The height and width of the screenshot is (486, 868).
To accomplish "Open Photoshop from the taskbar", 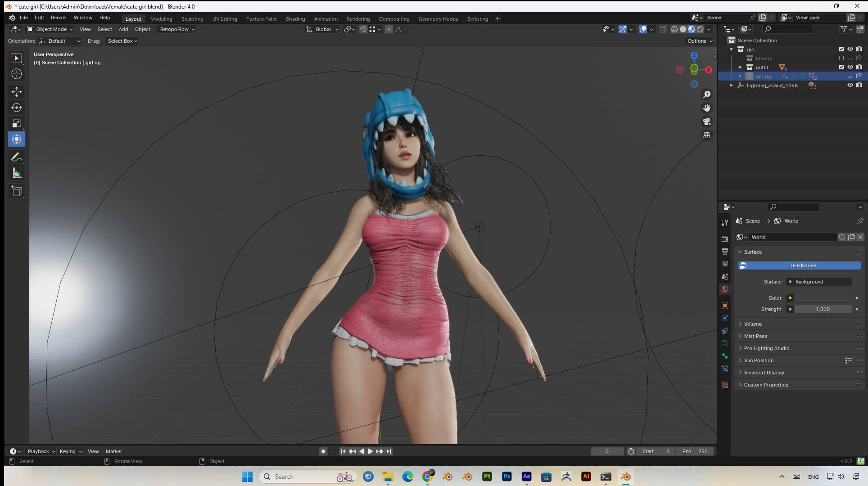I will coord(506,477).
